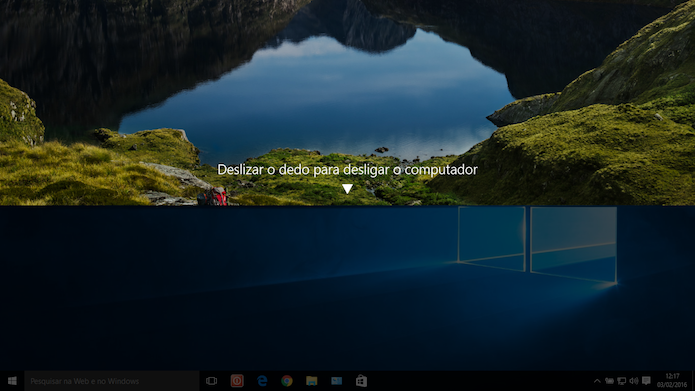Viewport: 695px width, 391px height.
Task: Click the lock screen landscape image panel
Action: point(348,102)
